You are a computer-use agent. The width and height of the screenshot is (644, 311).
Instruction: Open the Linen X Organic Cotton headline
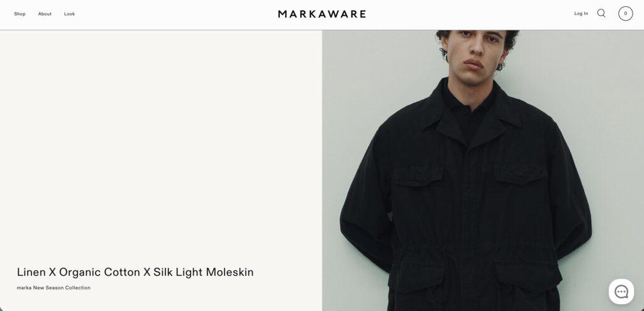135,273
